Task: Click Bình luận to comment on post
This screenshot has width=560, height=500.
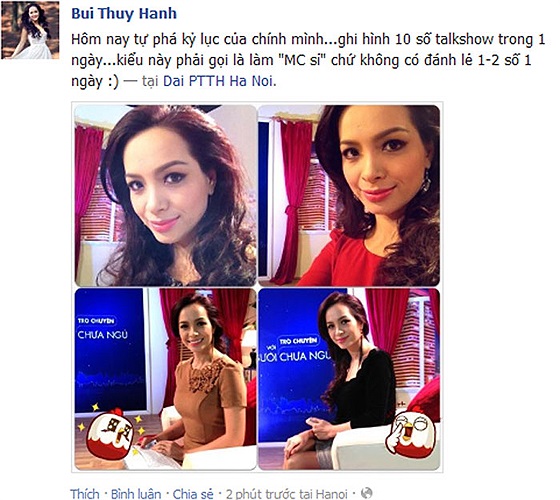Action: 136,494
